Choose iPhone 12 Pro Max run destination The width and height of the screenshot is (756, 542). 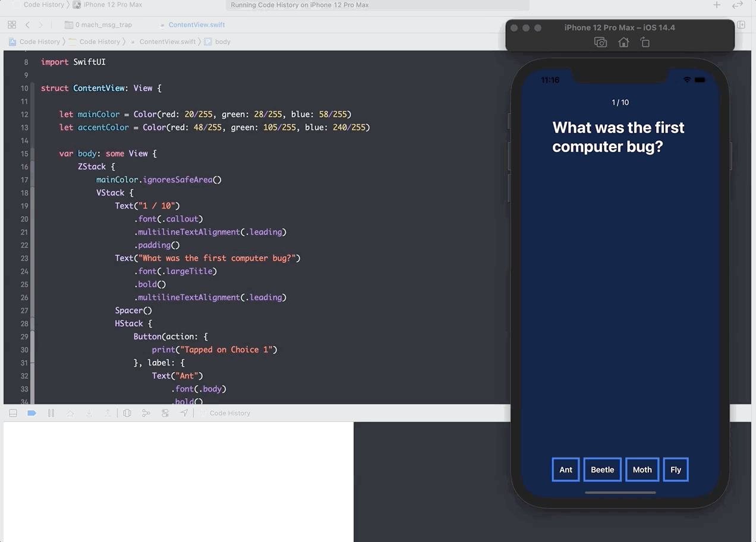click(x=108, y=5)
